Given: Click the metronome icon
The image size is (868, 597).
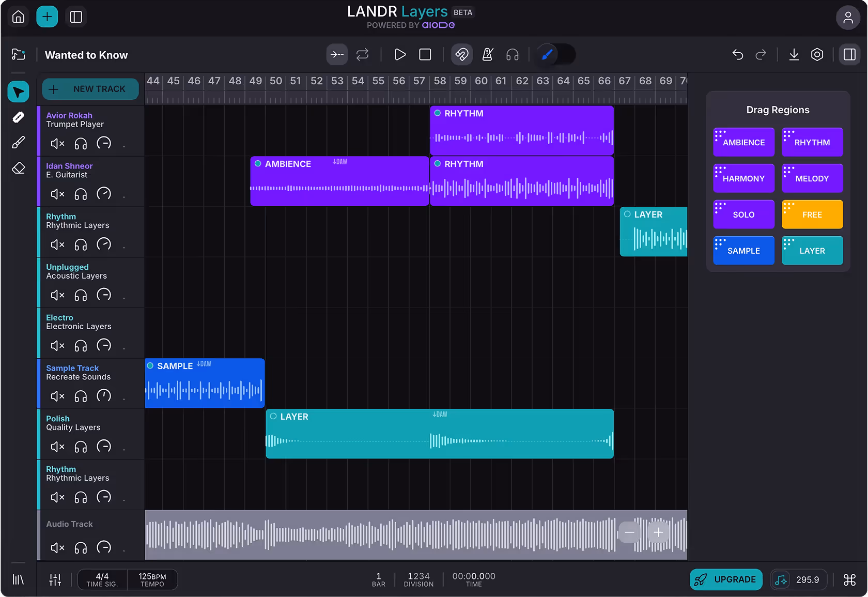Looking at the screenshot, I should point(487,55).
